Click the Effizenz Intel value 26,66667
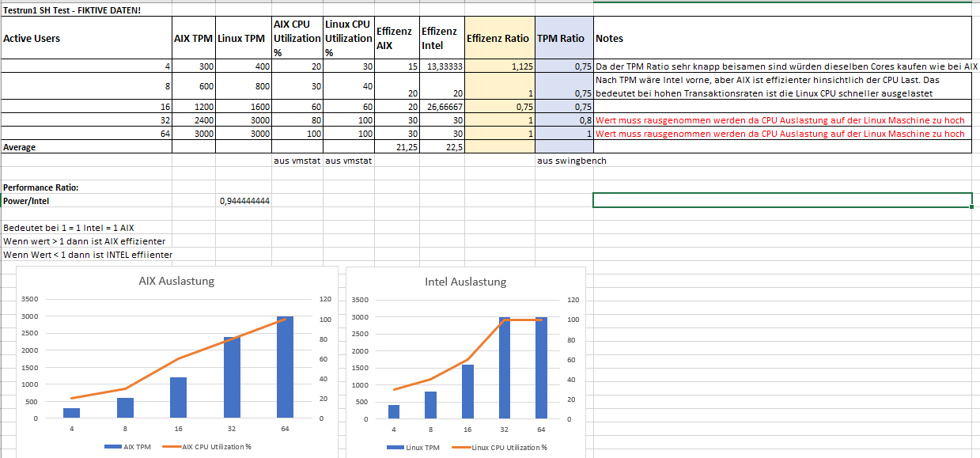 click(442, 107)
